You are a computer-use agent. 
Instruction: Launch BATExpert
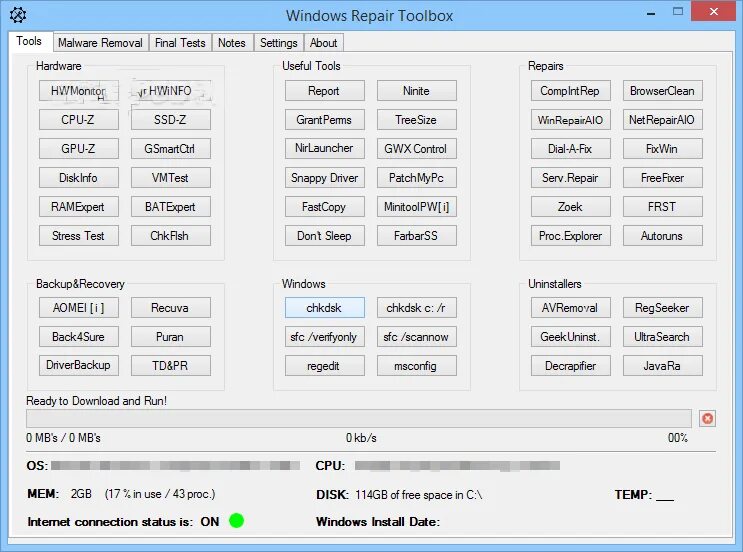tap(171, 207)
